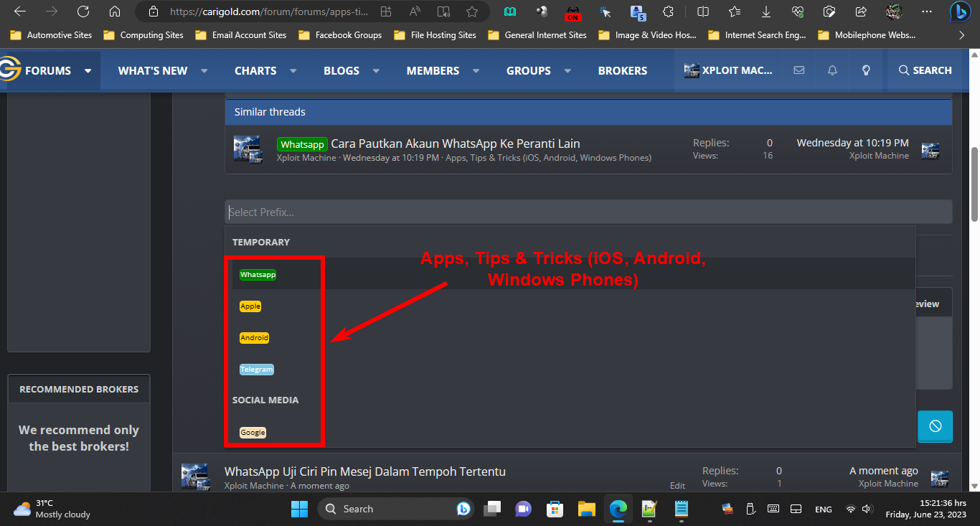
Task: Open the GROUPS navigation tab
Action: point(529,70)
